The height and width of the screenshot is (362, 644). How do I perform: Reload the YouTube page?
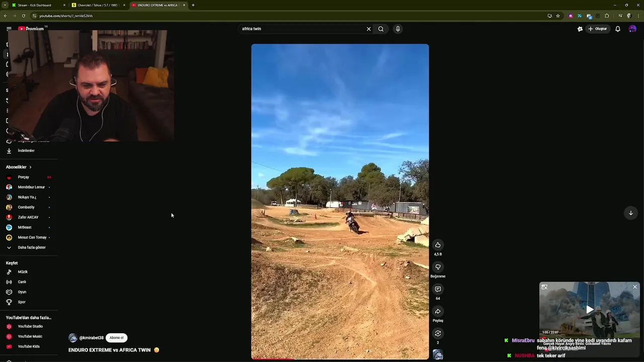point(24,16)
